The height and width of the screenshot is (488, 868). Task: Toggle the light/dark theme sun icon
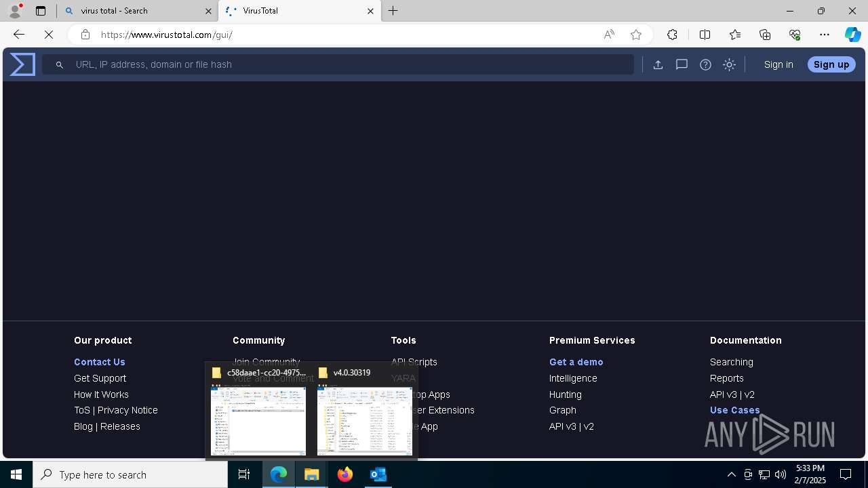coord(729,64)
